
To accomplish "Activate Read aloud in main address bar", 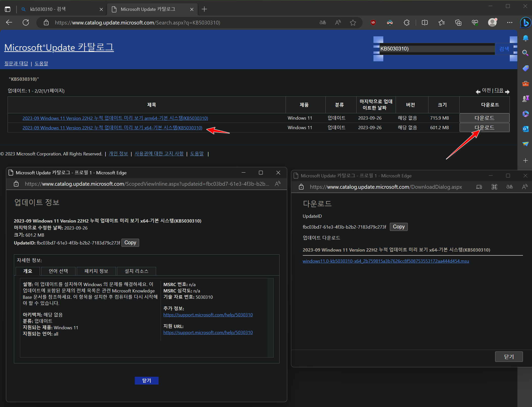I will [338, 22].
